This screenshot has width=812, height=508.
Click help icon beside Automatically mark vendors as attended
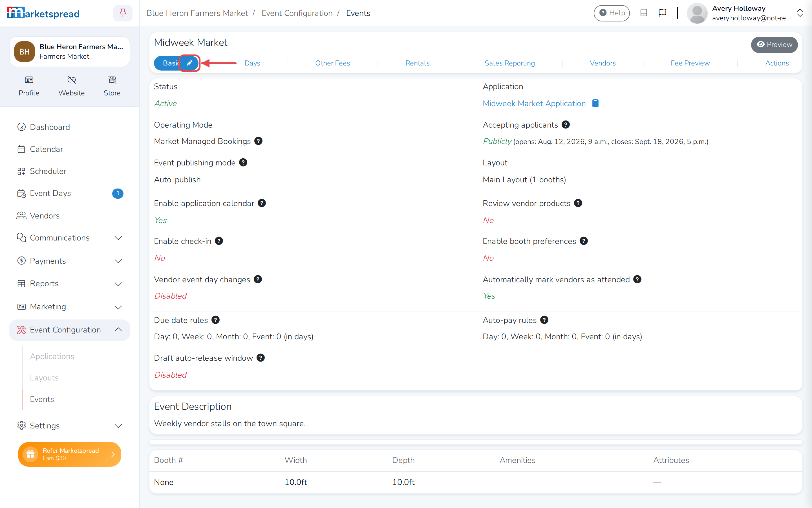(x=637, y=279)
